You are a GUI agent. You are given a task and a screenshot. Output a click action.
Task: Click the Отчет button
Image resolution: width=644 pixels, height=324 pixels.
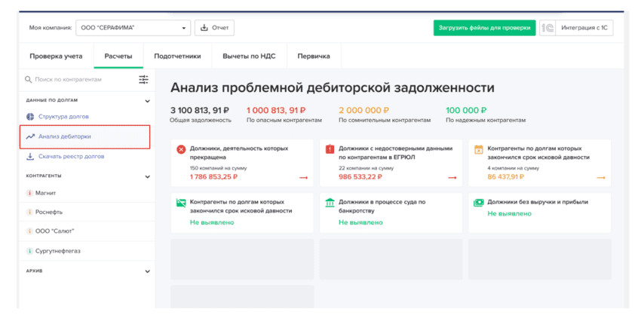click(214, 28)
